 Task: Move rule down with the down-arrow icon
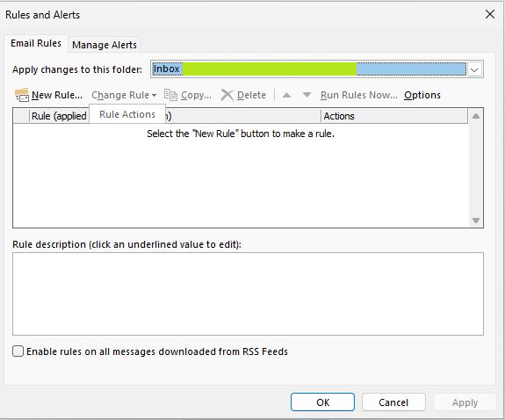pyautogui.click(x=307, y=95)
